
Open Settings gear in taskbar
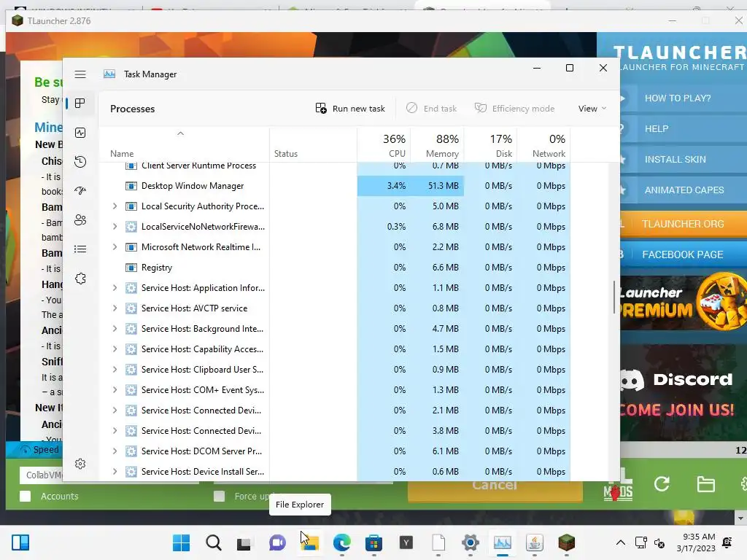pyautogui.click(x=471, y=542)
